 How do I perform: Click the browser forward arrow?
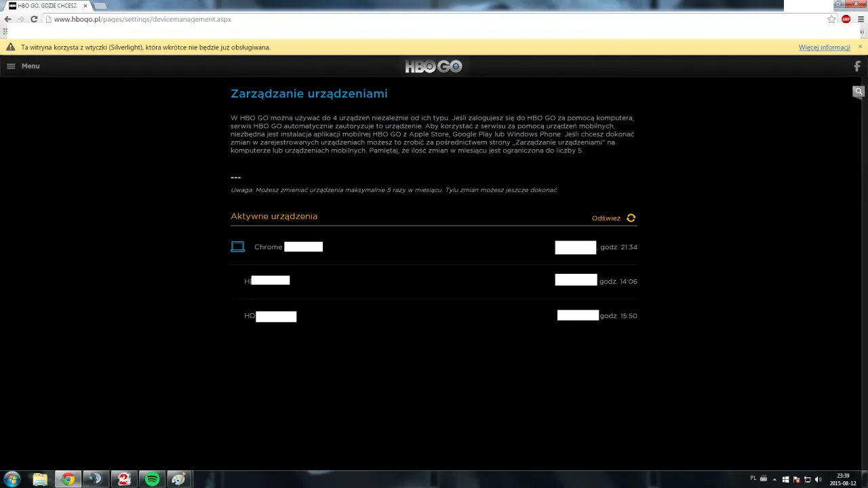(21, 19)
